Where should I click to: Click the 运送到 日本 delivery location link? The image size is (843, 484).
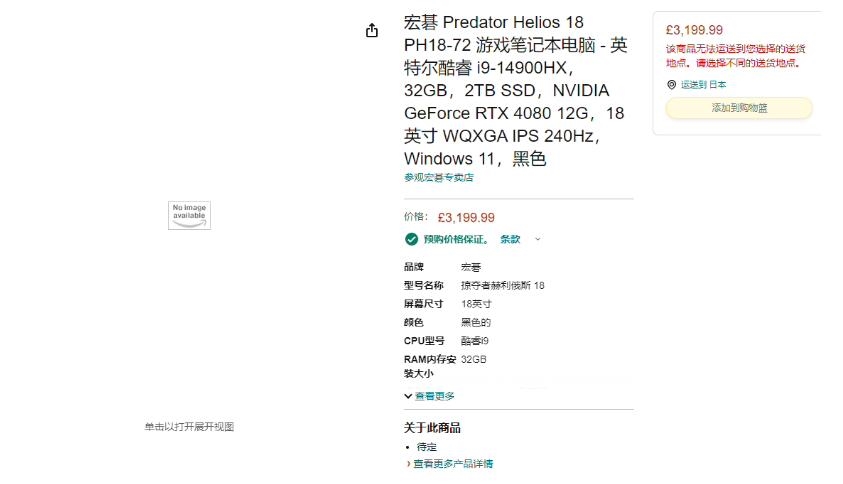coord(703,85)
